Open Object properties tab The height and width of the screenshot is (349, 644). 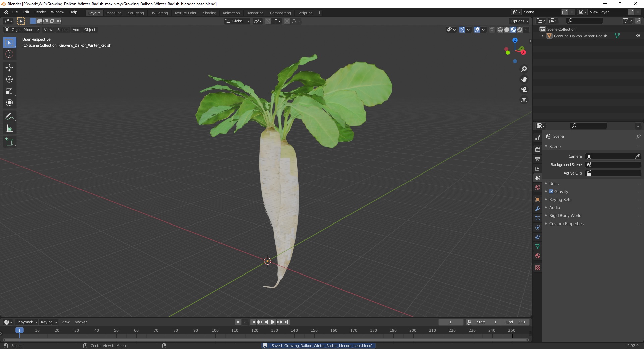pos(538,199)
